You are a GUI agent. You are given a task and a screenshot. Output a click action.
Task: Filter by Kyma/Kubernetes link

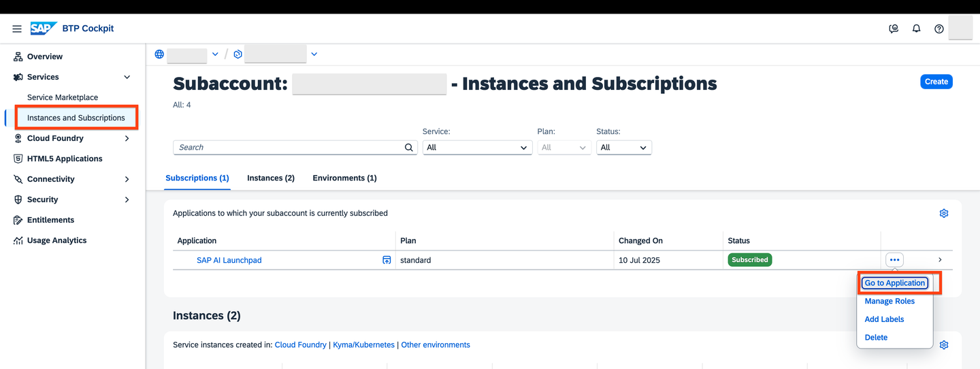click(x=363, y=344)
